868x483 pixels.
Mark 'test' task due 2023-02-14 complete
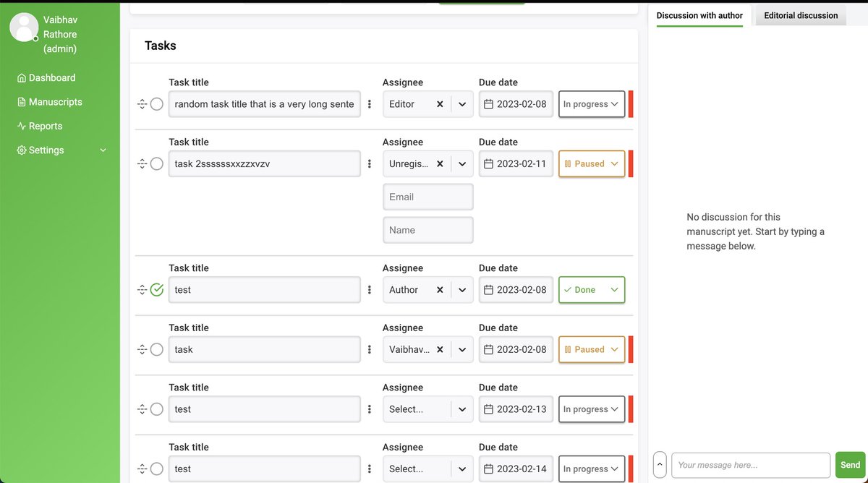(x=157, y=469)
